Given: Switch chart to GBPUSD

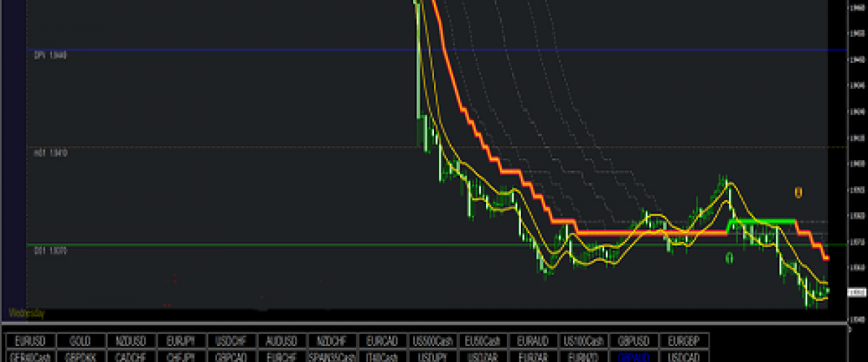Looking at the screenshot, I should click(633, 340).
